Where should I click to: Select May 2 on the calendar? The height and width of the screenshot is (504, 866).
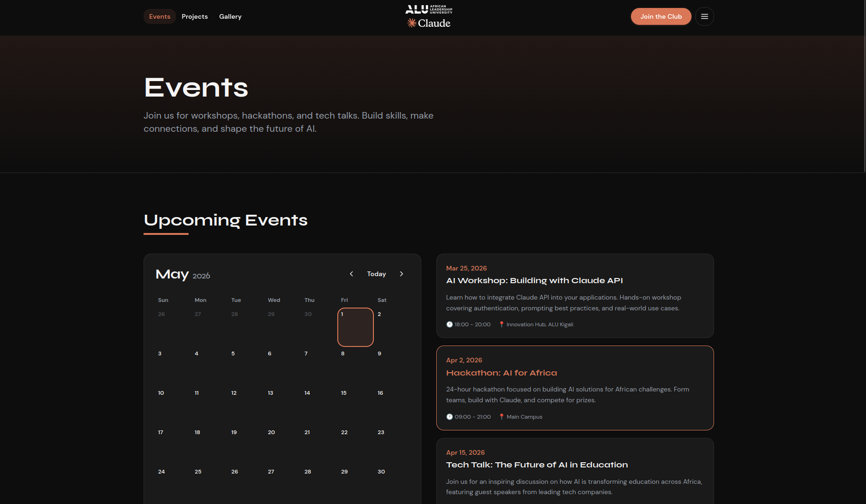point(392,327)
